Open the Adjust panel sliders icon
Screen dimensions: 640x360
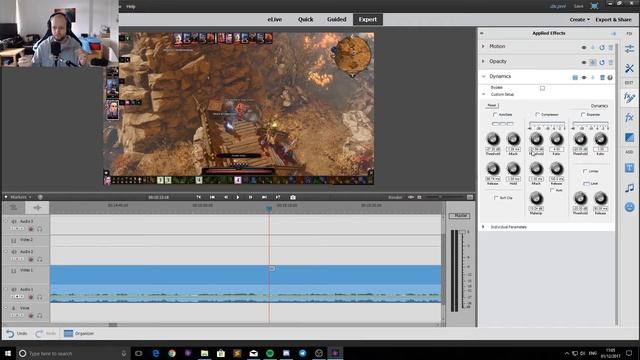click(x=629, y=49)
